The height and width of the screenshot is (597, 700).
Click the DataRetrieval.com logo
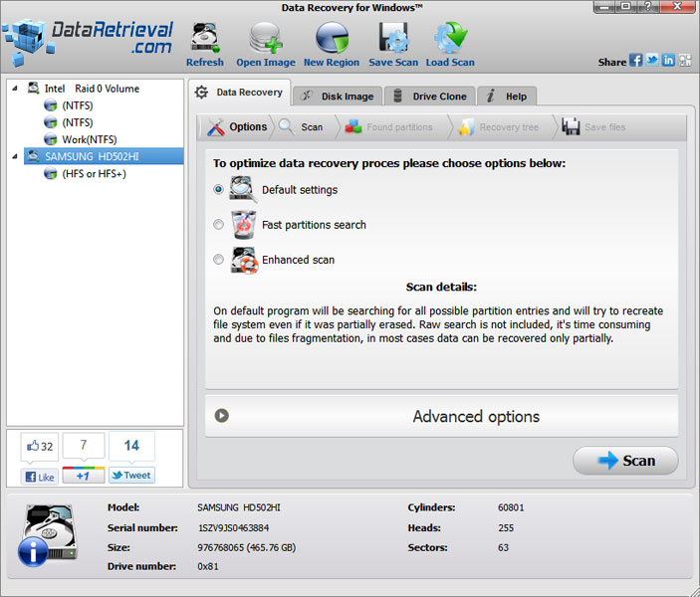(x=88, y=41)
